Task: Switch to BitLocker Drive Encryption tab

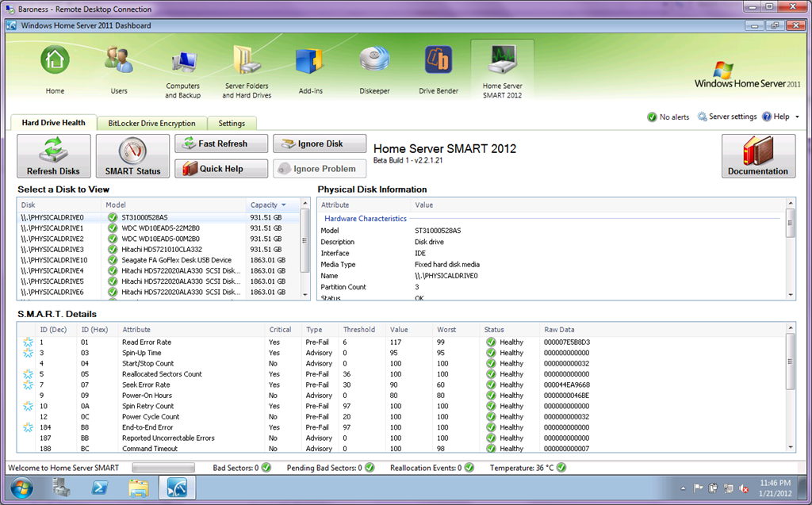Action: tap(151, 123)
